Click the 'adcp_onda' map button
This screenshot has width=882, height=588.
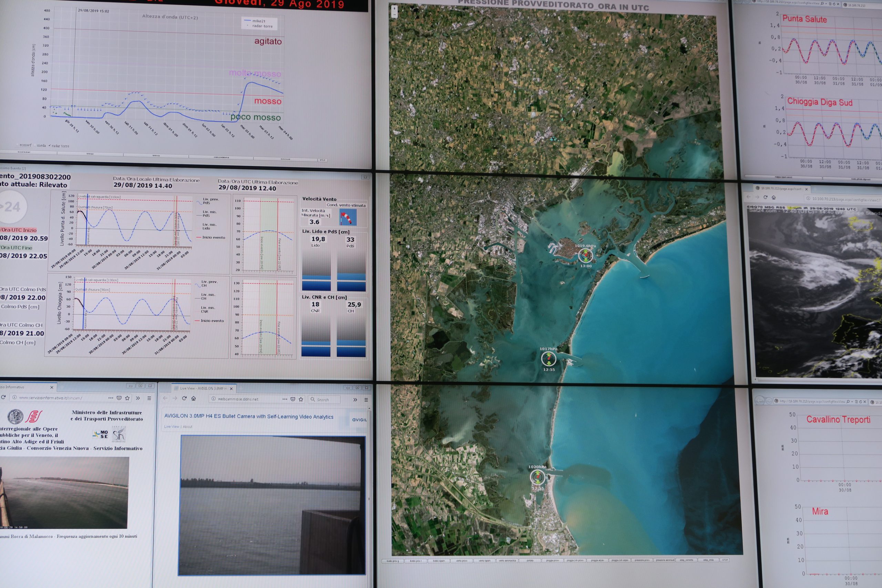tap(708, 560)
